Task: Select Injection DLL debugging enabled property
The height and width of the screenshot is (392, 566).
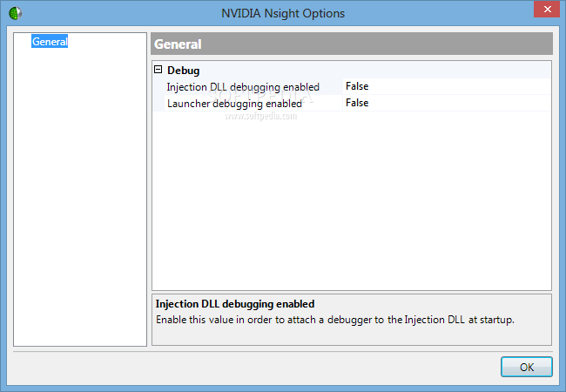Action: coord(243,87)
